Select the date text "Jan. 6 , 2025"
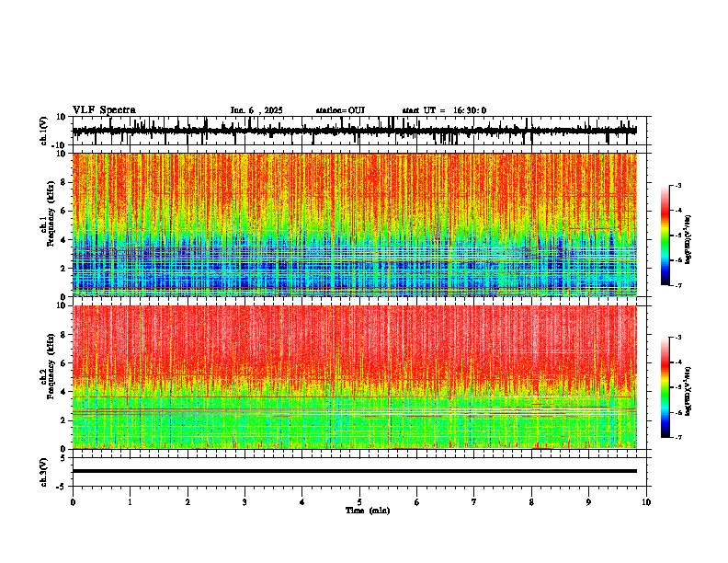Viewport: 728px width, 563px height. click(x=256, y=110)
